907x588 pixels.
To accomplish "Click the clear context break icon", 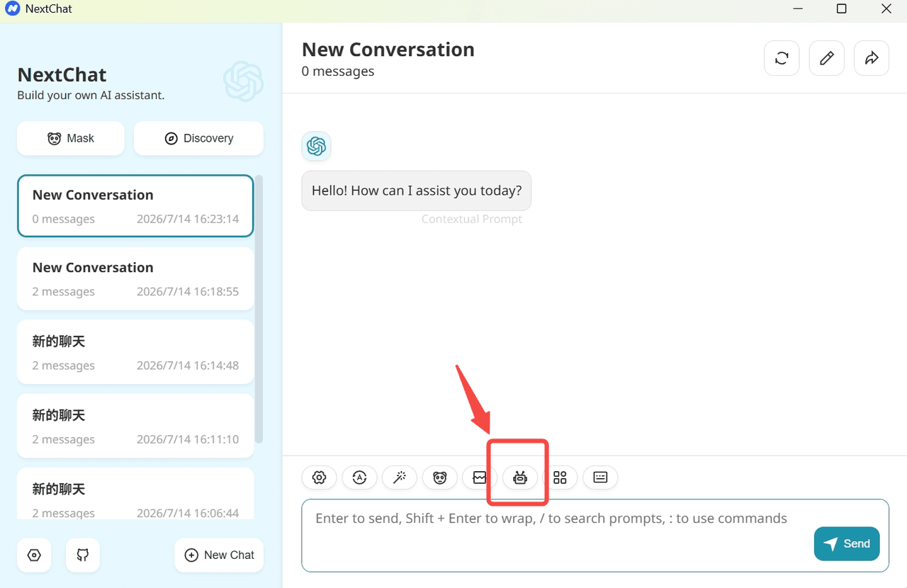I will pos(480,477).
